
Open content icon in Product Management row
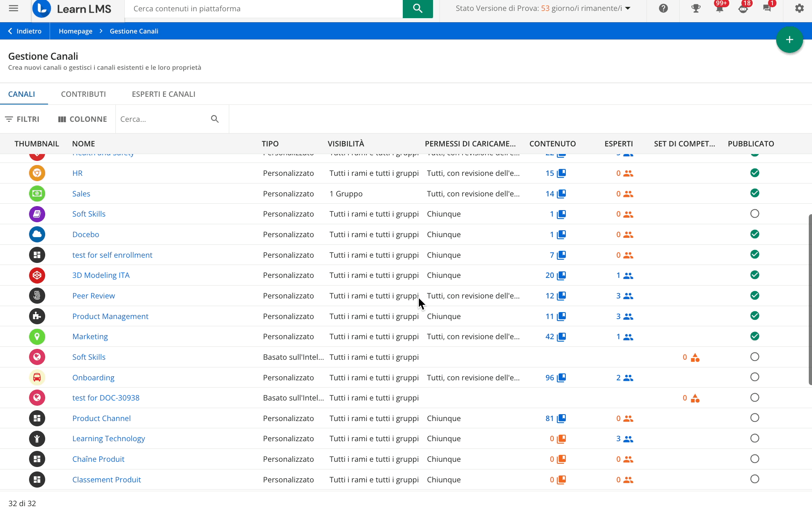[x=561, y=317]
